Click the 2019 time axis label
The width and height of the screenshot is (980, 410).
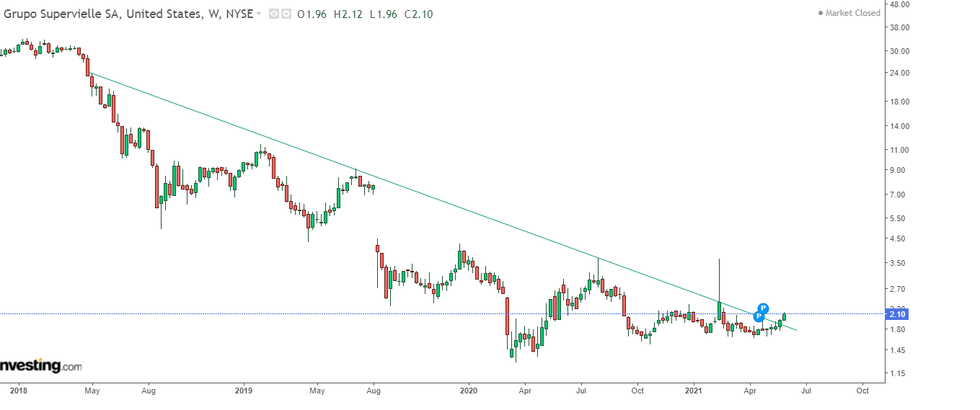coord(244,391)
